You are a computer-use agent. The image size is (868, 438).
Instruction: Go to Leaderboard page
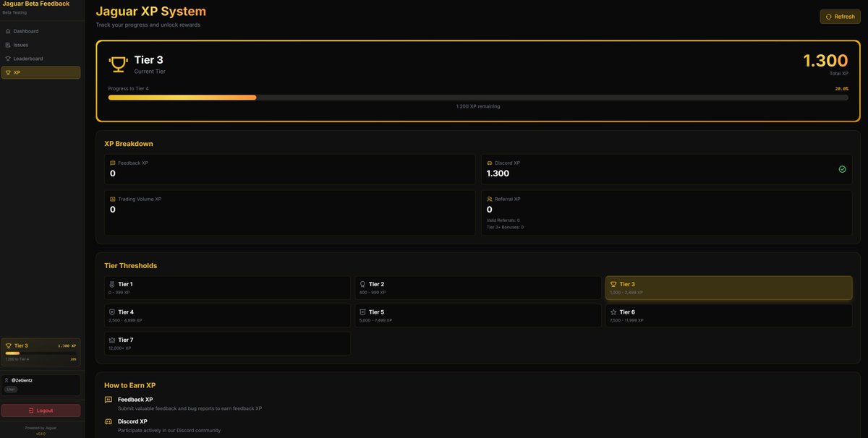coord(41,59)
